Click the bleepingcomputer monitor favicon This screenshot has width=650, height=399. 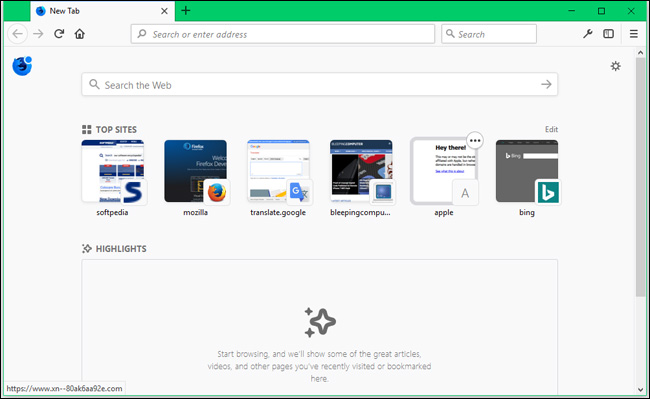coord(383,192)
